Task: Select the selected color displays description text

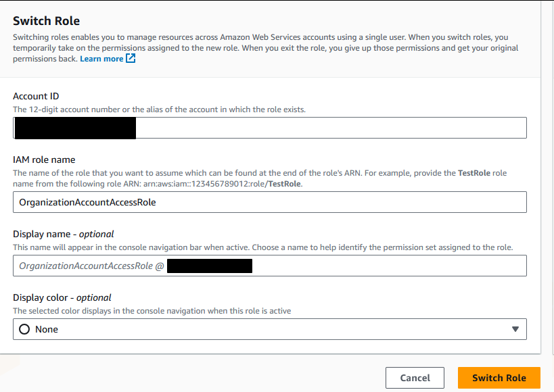Action: tap(152, 311)
